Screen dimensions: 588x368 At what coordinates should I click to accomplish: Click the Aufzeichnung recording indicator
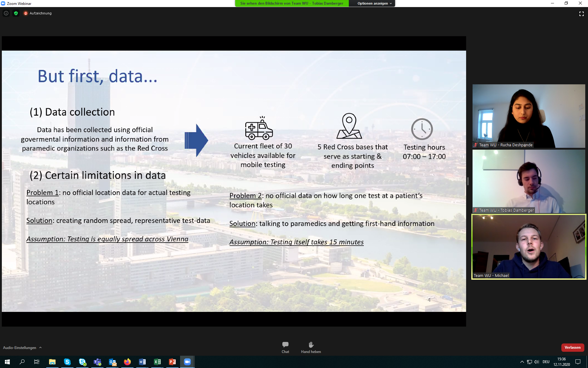(x=38, y=13)
